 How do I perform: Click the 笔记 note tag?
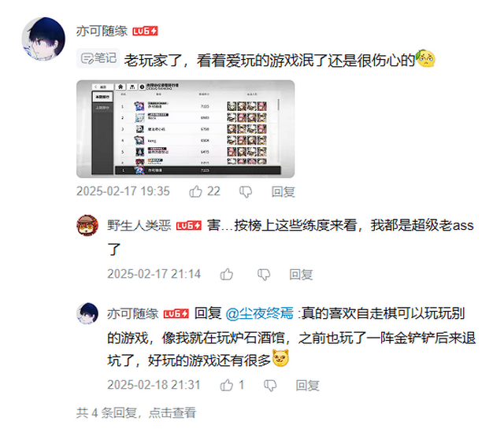point(98,58)
